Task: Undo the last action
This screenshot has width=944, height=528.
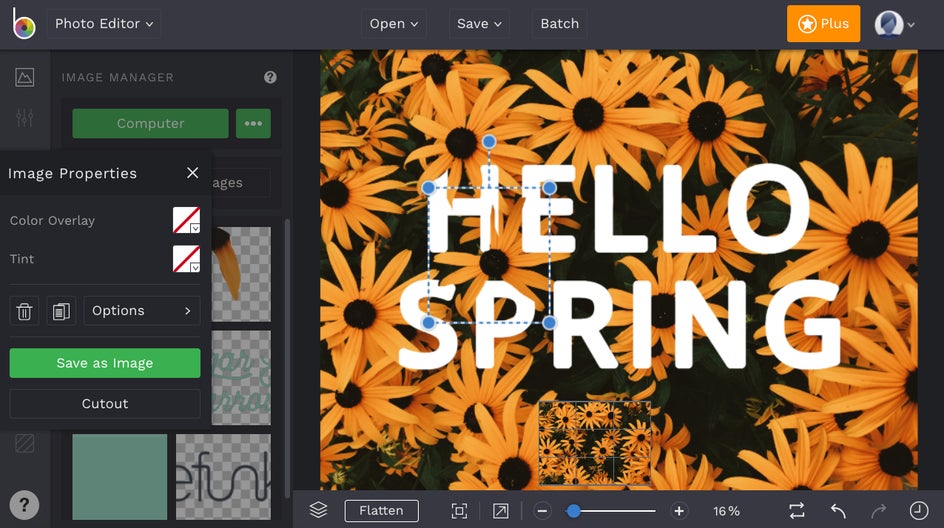Action: click(x=838, y=511)
